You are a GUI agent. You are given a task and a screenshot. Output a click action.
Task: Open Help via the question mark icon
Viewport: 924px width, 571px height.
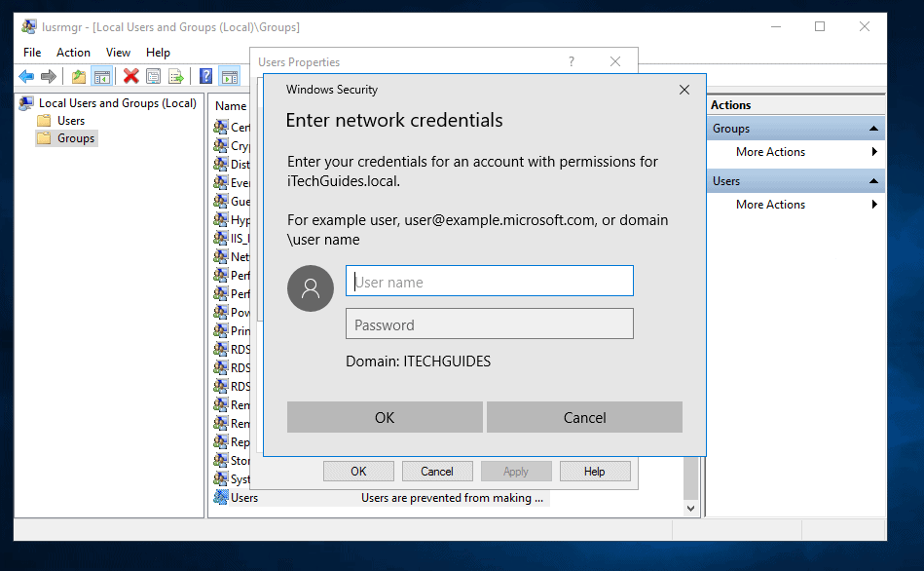click(205, 76)
